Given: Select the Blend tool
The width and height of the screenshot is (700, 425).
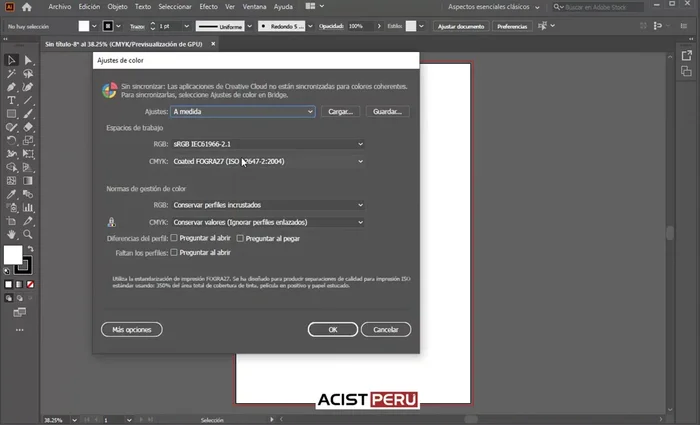Looking at the screenshot, I should [28, 194].
